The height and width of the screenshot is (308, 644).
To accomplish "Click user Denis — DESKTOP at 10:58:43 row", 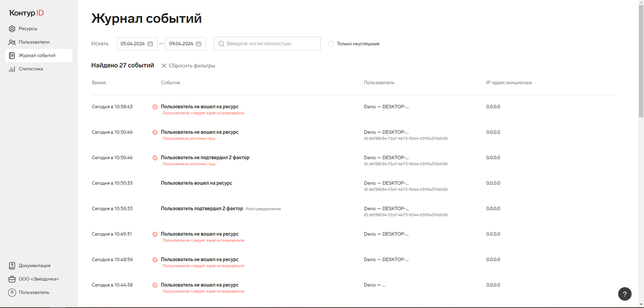I will click(386, 107).
